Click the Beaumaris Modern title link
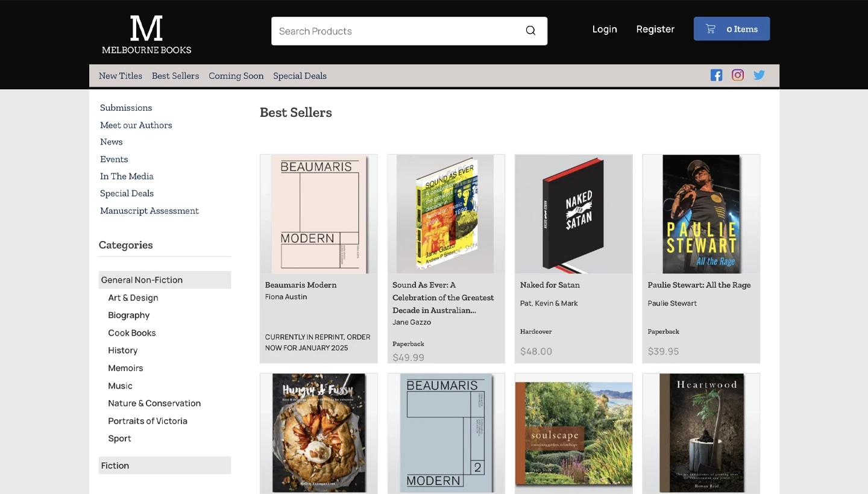The height and width of the screenshot is (494, 868). coord(301,285)
